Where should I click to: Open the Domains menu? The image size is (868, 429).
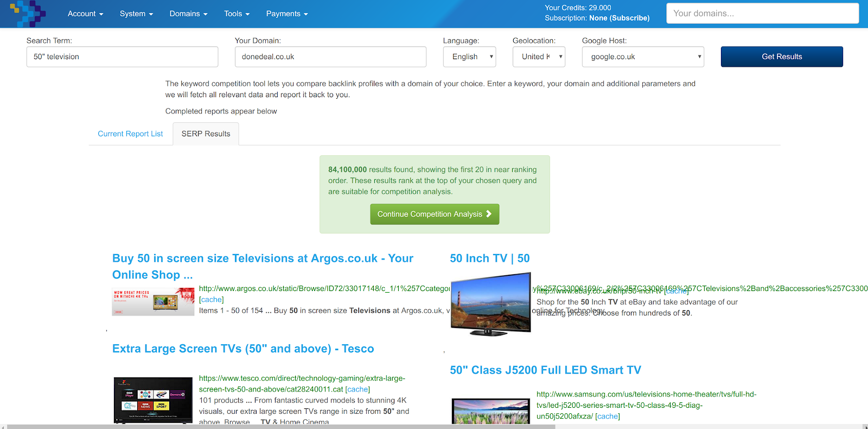pos(188,14)
